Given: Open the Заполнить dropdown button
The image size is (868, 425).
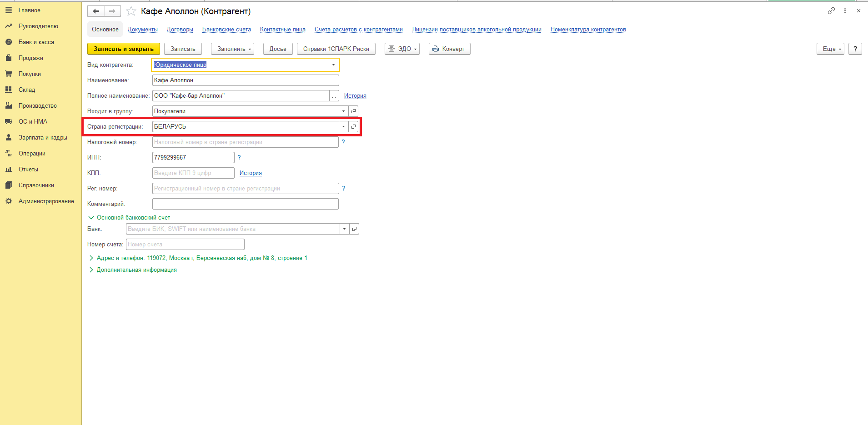Looking at the screenshot, I should [232, 49].
